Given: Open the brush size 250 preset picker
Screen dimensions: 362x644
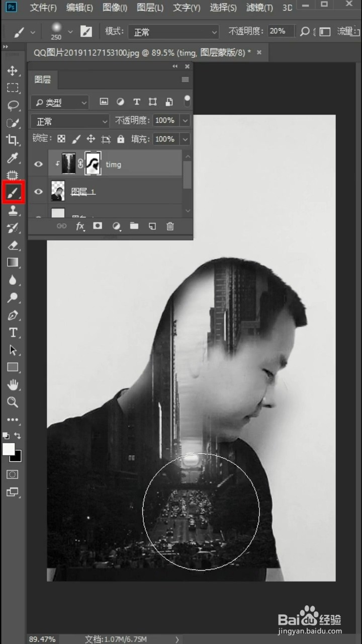Looking at the screenshot, I should [61, 31].
